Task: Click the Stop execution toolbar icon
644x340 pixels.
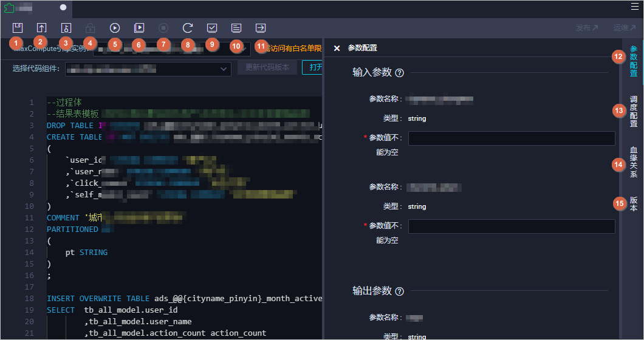Action: coord(163,27)
